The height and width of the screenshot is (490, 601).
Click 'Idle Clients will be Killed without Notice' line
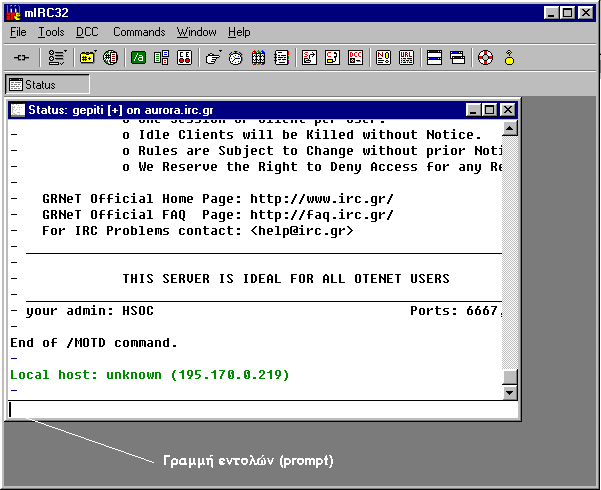(x=302, y=135)
